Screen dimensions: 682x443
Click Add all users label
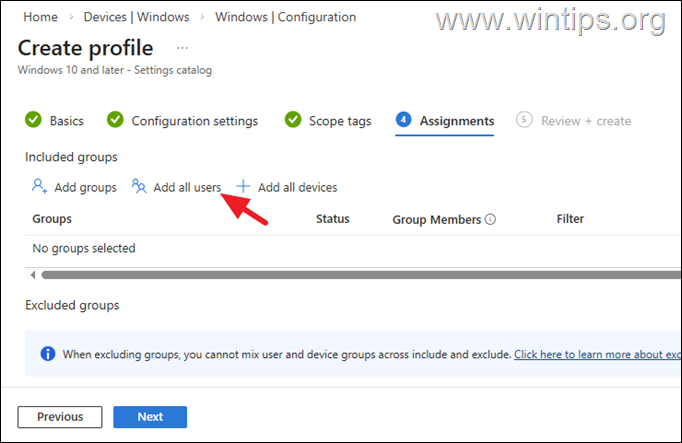point(187,187)
